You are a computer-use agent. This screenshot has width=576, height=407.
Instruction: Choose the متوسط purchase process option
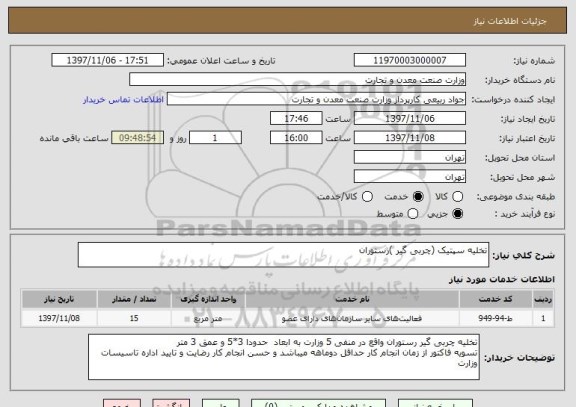tap(413, 214)
